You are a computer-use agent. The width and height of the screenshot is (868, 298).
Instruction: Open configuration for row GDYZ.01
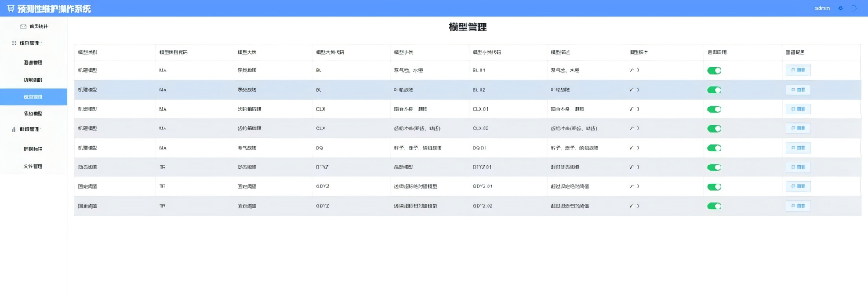coord(797,187)
